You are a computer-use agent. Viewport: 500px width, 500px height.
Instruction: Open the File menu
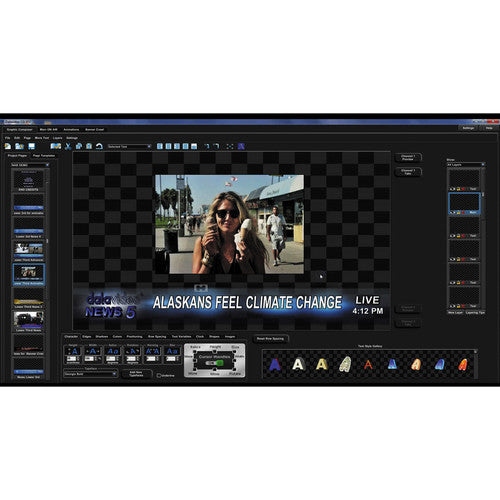point(8,138)
